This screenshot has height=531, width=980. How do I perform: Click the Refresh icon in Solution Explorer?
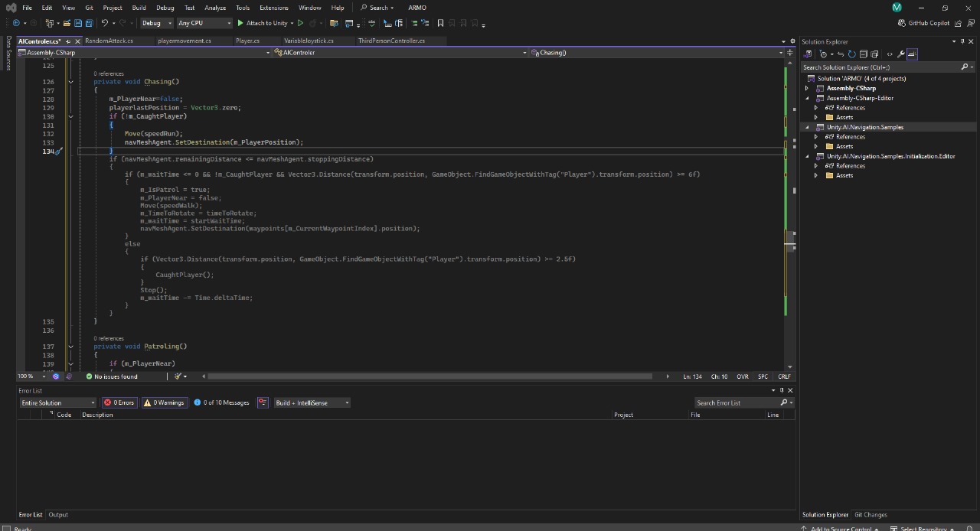click(x=852, y=54)
